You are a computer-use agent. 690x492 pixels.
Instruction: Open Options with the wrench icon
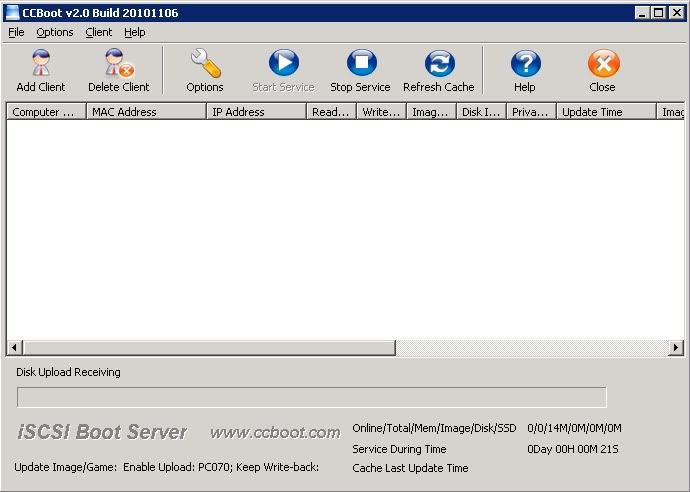pos(205,63)
